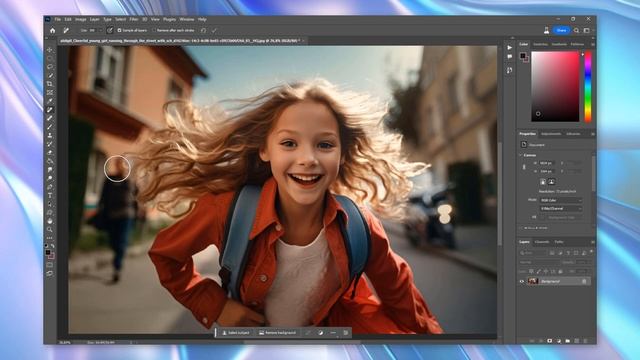The width and height of the screenshot is (640, 360).
Task: Toggle the pressure for size button
Action: click(109, 31)
